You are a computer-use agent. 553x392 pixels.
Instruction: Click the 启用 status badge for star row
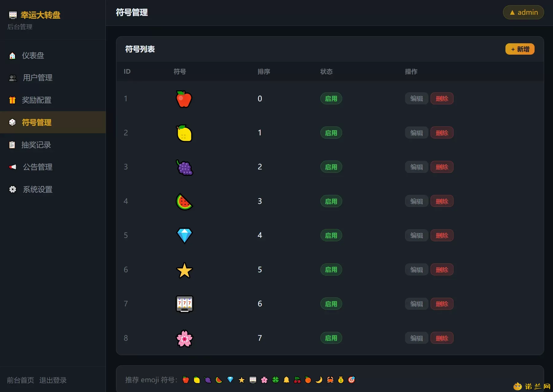(x=331, y=270)
